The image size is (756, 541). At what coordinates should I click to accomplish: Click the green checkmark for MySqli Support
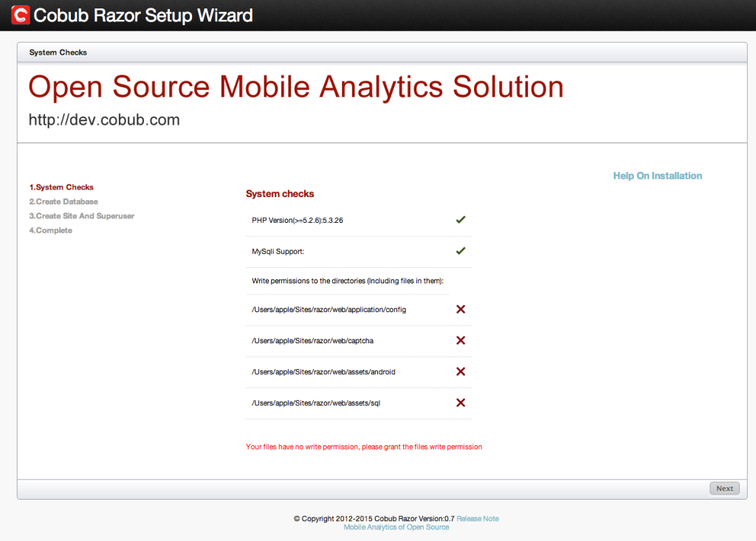(x=461, y=251)
